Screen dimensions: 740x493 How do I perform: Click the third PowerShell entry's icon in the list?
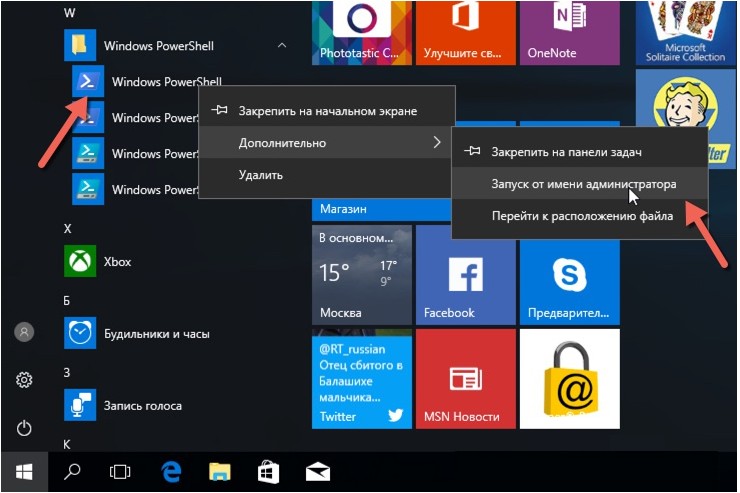88,153
